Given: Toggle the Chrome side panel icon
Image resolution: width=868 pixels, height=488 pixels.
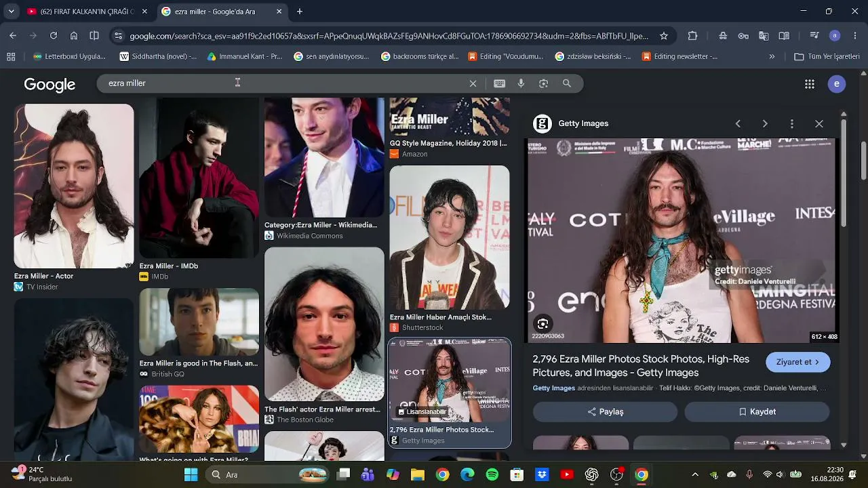Looking at the screenshot, I should click(x=94, y=36).
